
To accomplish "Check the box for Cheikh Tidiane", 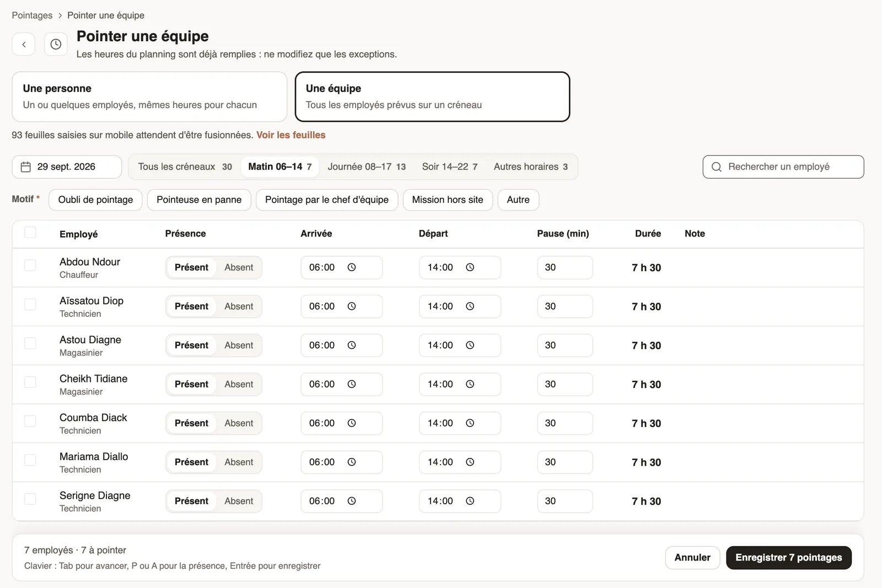I will [30, 382].
